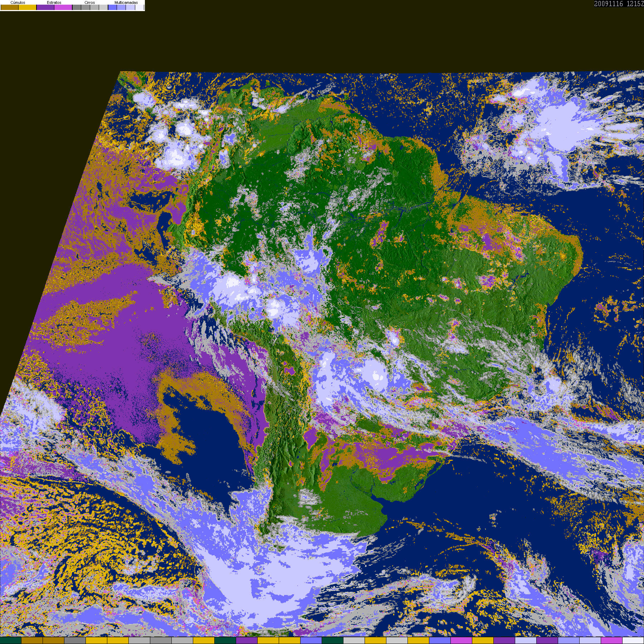The width and height of the screenshot is (644, 644).
Task: Click the 'Estratos' legend label
Action: [54, 3]
